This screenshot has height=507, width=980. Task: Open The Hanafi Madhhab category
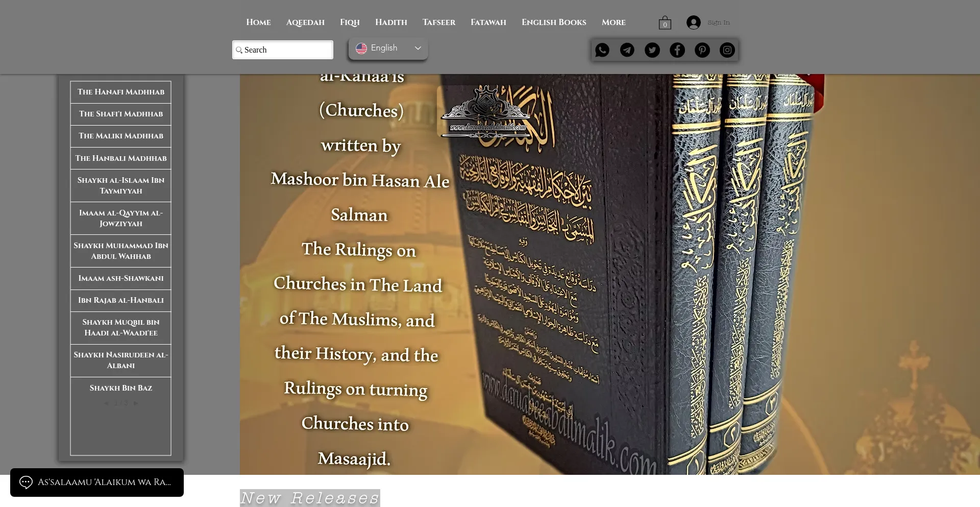[x=121, y=92]
